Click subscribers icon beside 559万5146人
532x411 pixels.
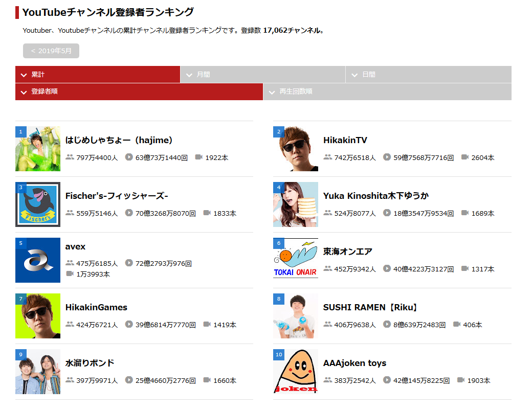coord(70,213)
